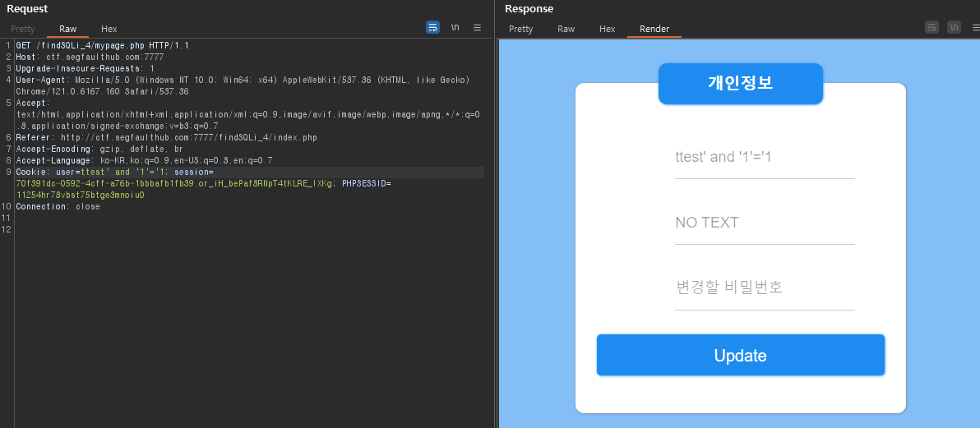This screenshot has height=428, width=980.
Task: Open the Response panel hamburger options menu
Action: [976, 27]
